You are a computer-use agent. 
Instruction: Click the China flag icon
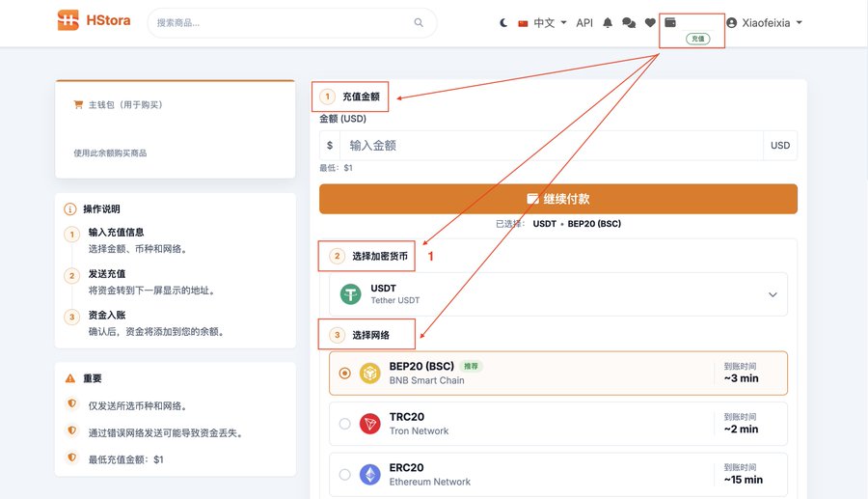[x=523, y=23]
